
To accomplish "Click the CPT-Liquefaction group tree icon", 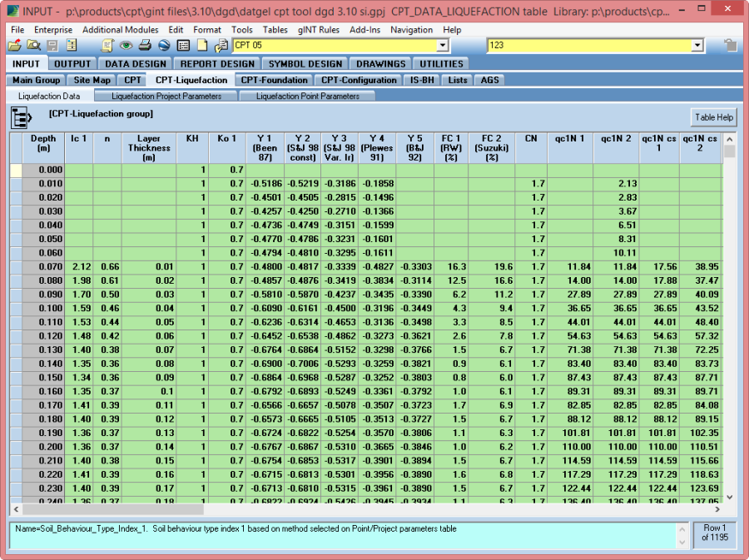I will tap(21, 117).
